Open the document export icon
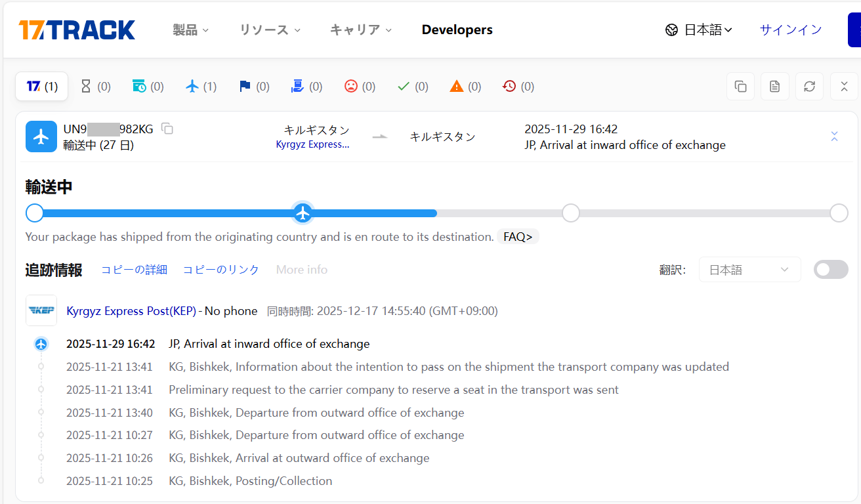Viewport: 861px width, 504px height. (774, 87)
